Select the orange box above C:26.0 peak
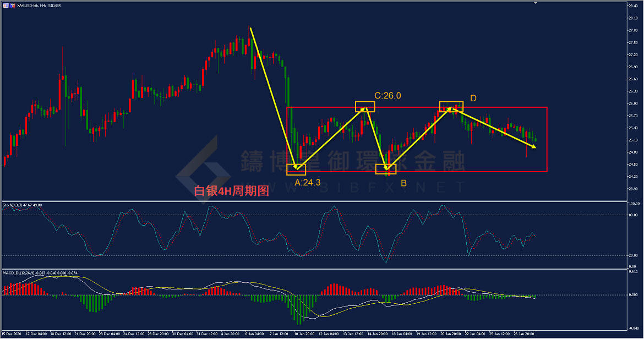This screenshot has width=644, height=339. [365, 106]
